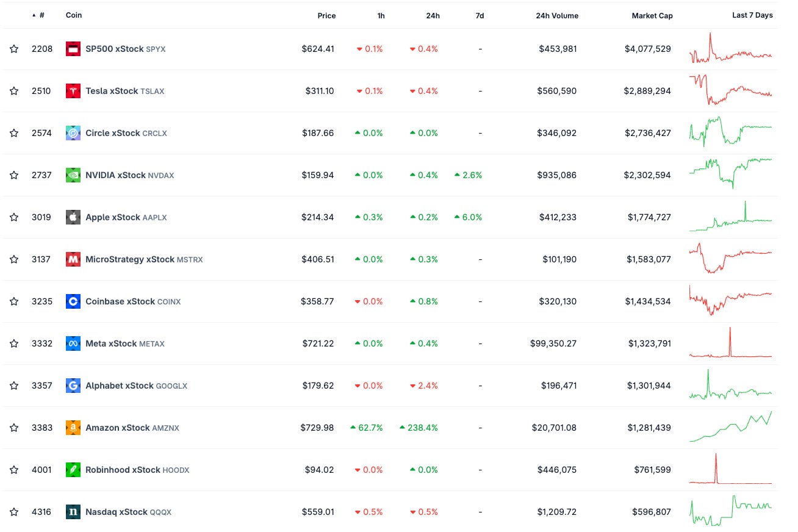
Task: Favorite SP500 xStock with its star
Action: pos(14,49)
